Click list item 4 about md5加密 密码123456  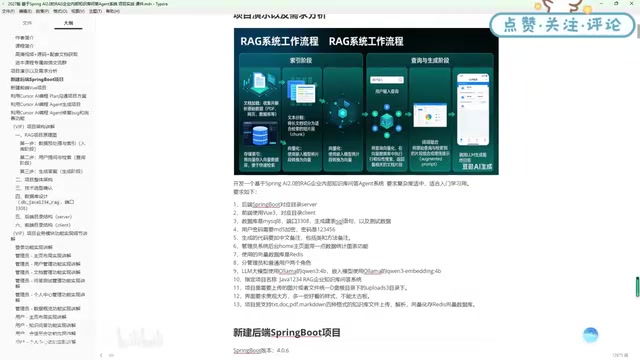284,229
